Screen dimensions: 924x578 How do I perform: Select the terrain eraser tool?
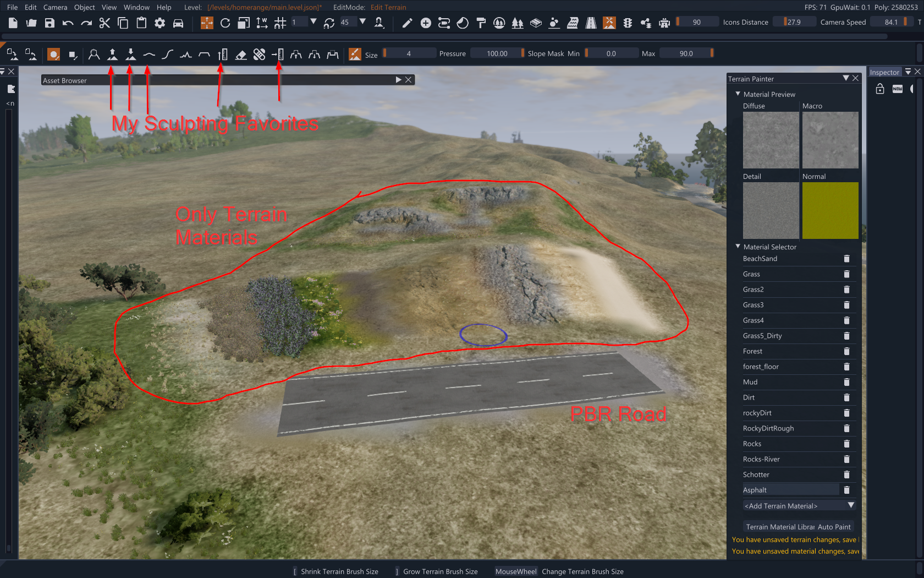pos(241,54)
